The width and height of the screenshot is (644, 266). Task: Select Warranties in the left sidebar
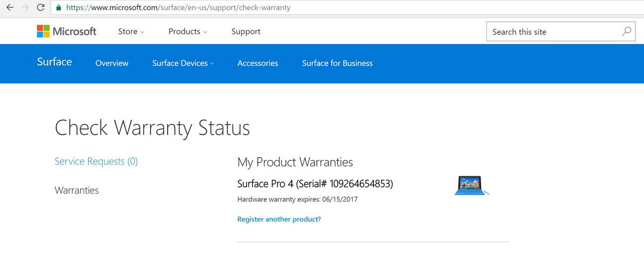76,190
